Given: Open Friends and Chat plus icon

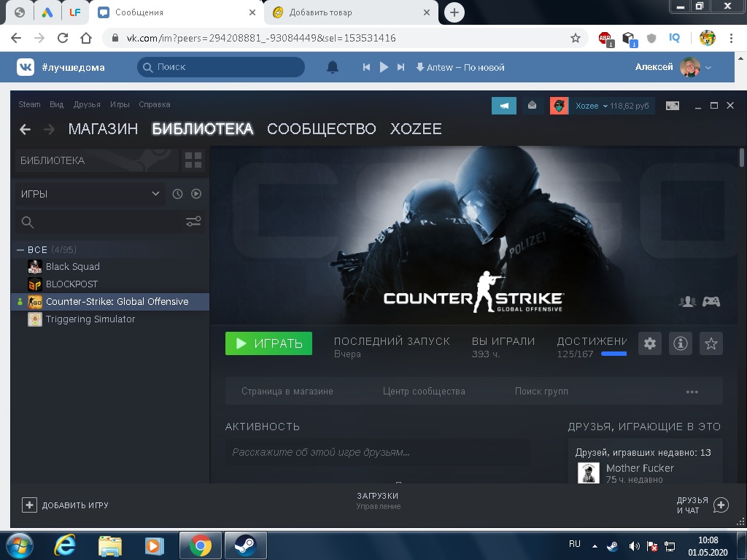Looking at the screenshot, I should (721, 505).
